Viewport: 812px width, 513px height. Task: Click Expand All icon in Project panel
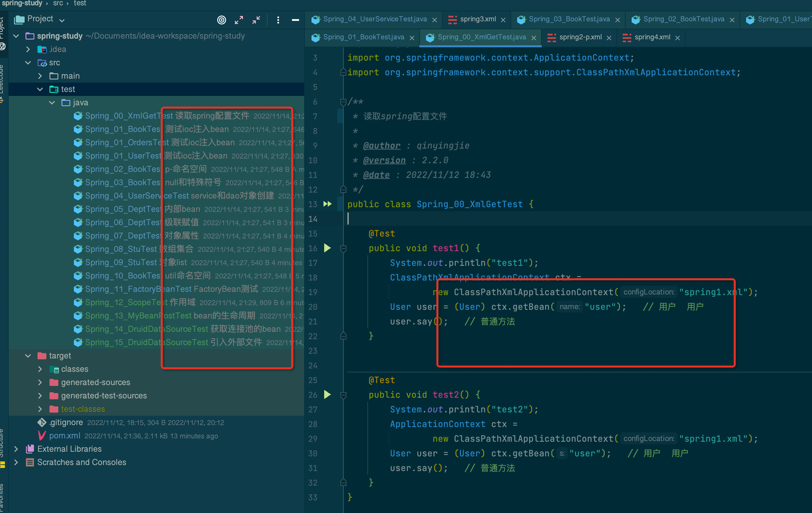239,20
